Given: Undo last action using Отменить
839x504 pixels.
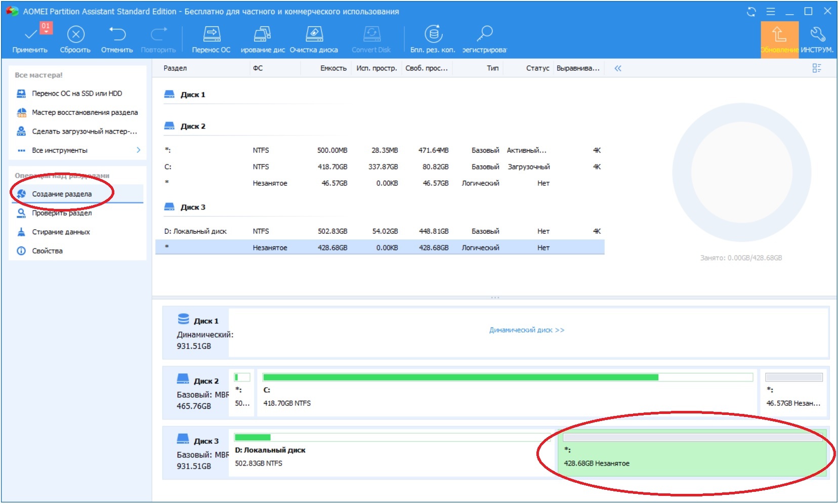Looking at the screenshot, I should 117,39.
